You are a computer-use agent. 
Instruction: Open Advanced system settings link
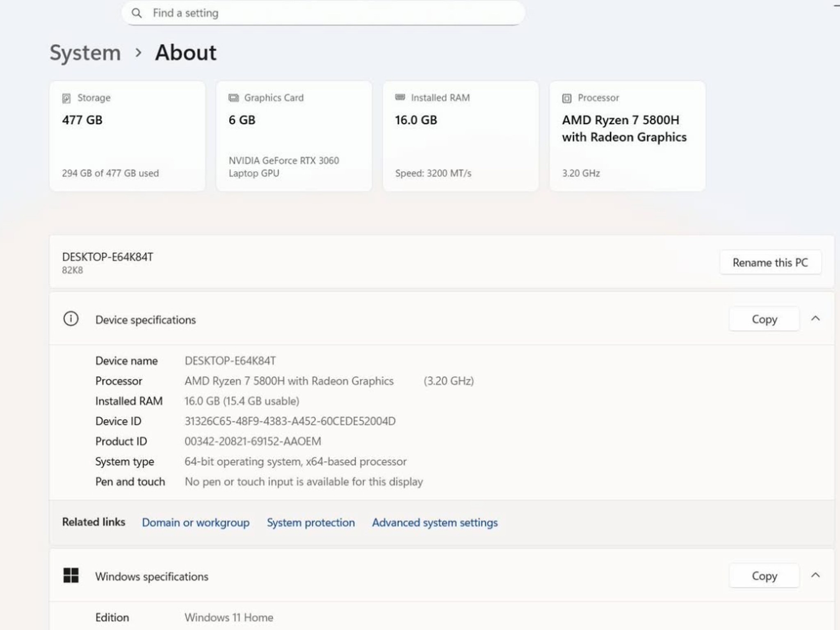point(435,523)
